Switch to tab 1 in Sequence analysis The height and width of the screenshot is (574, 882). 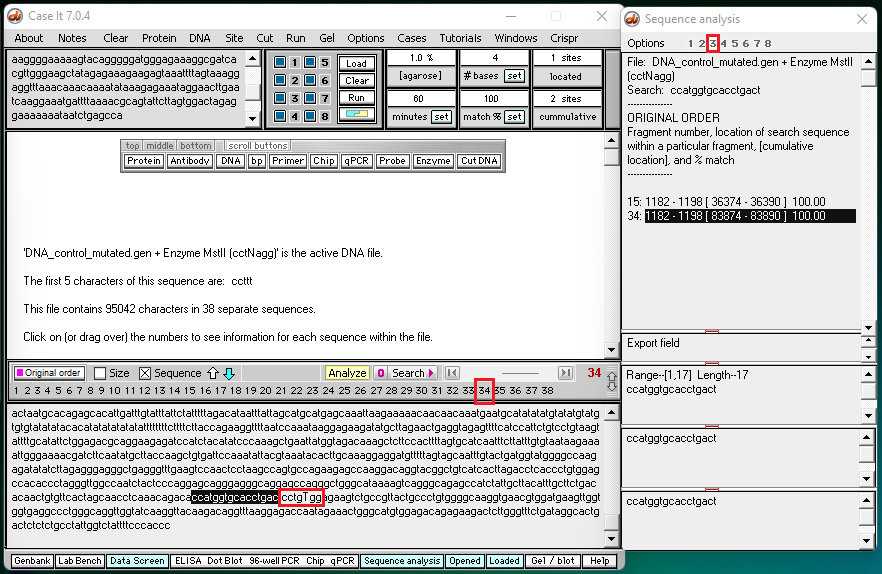691,43
